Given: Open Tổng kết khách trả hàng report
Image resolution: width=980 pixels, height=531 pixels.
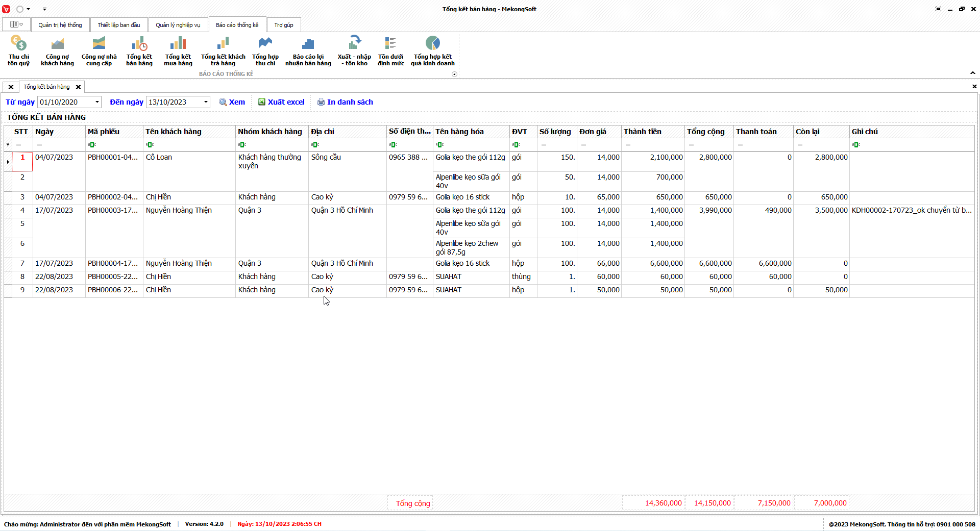Looking at the screenshot, I should [223, 50].
